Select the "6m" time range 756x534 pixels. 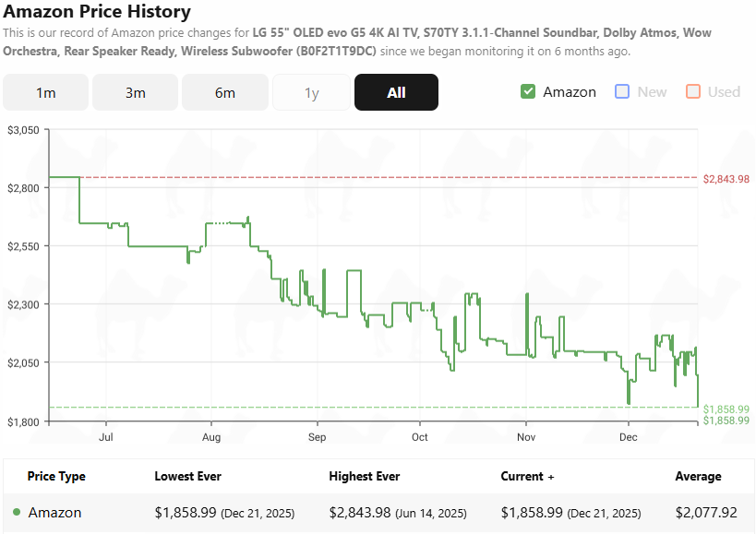(x=224, y=92)
